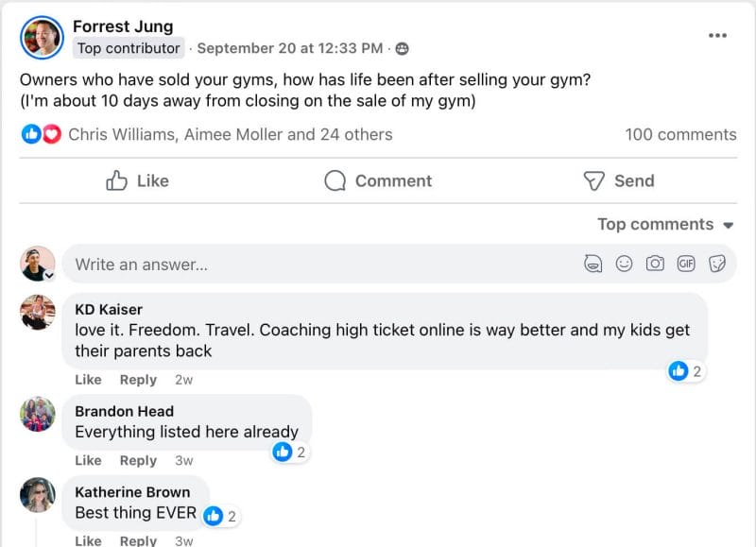Open the emoji picker in answer box
This screenshot has width=756, height=547.
[x=624, y=264]
